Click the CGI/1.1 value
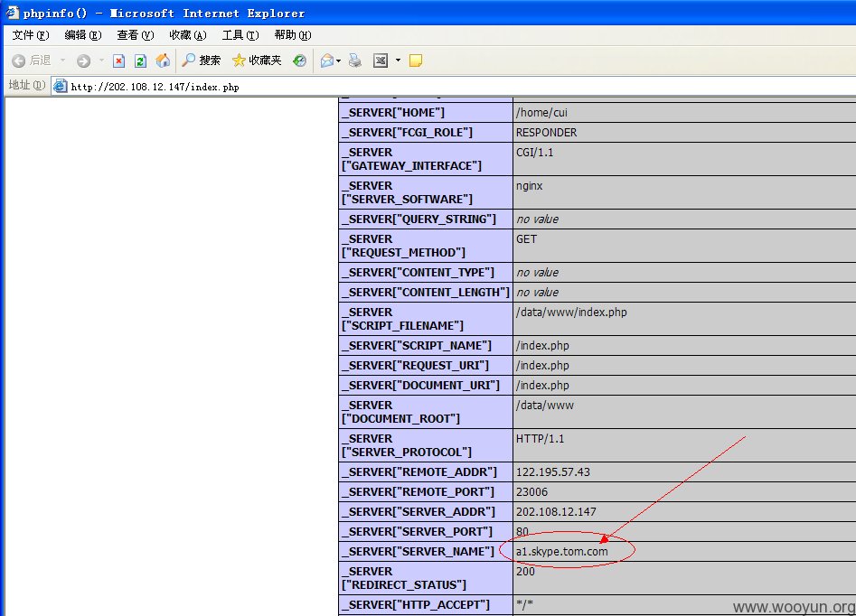The height and width of the screenshot is (616, 856). pos(534,153)
